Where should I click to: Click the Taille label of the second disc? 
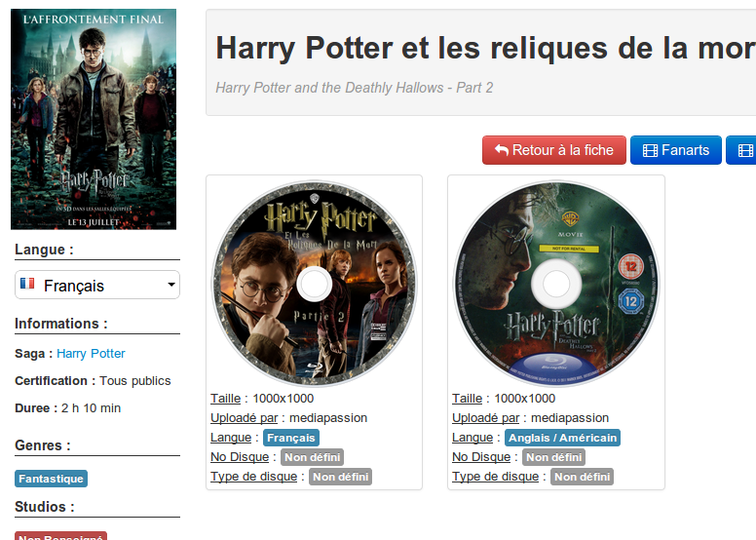pos(468,398)
